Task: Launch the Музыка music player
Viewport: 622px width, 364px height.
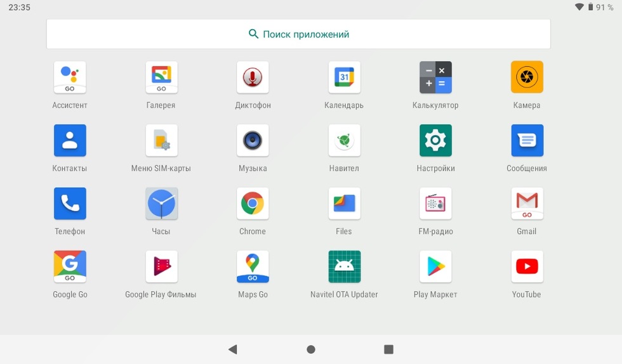Action: coord(253,140)
